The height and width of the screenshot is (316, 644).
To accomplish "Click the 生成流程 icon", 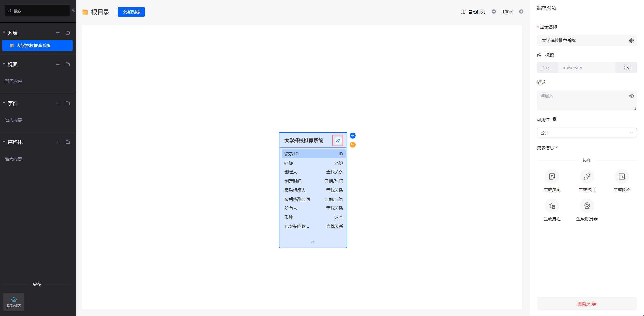I will point(552,206).
